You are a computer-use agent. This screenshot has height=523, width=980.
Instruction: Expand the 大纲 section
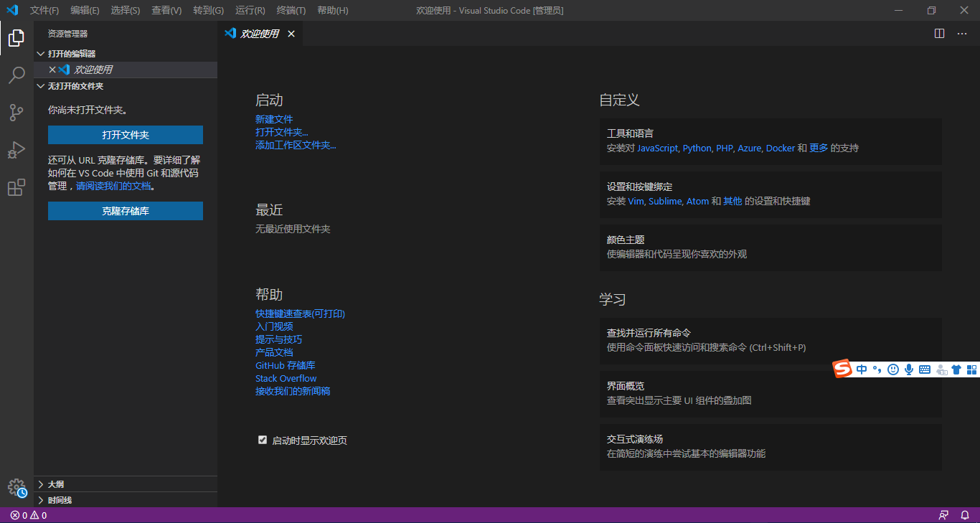pyautogui.click(x=41, y=484)
